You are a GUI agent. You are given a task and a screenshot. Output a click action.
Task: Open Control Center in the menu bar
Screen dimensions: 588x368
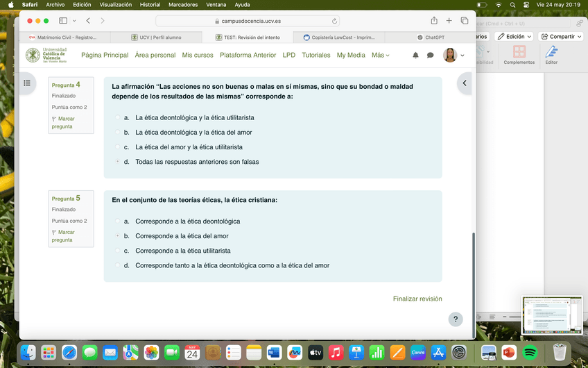click(x=526, y=5)
